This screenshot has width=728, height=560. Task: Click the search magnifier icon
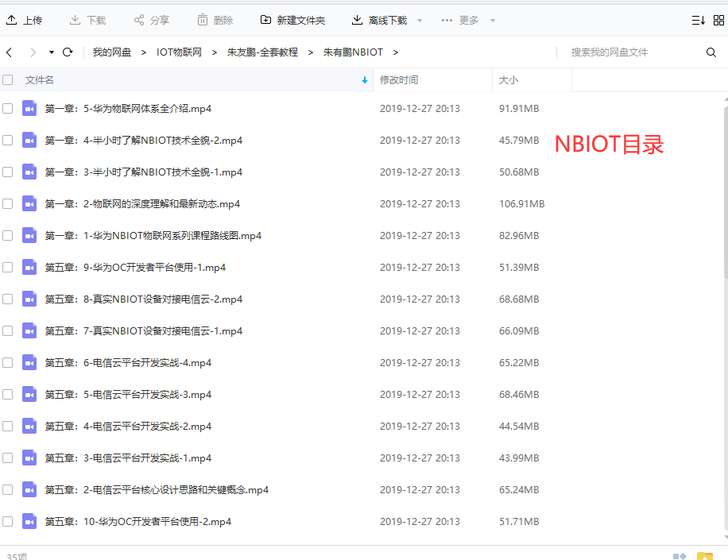pos(711,52)
